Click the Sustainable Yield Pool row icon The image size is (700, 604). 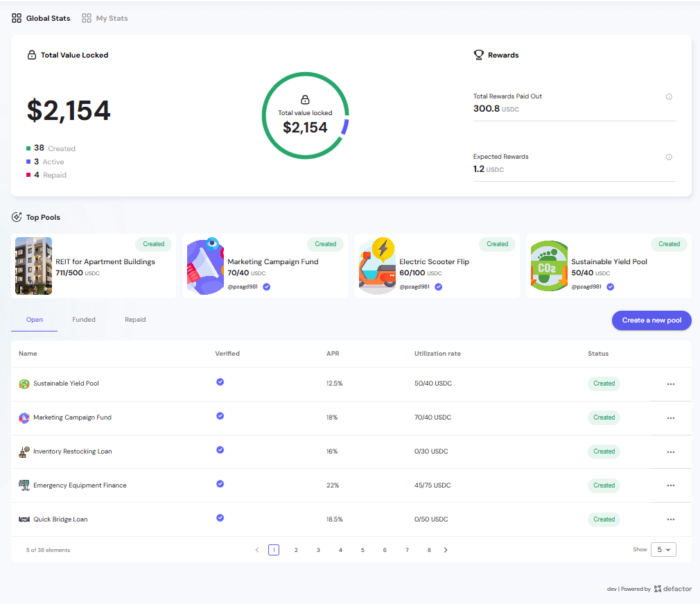(x=24, y=384)
